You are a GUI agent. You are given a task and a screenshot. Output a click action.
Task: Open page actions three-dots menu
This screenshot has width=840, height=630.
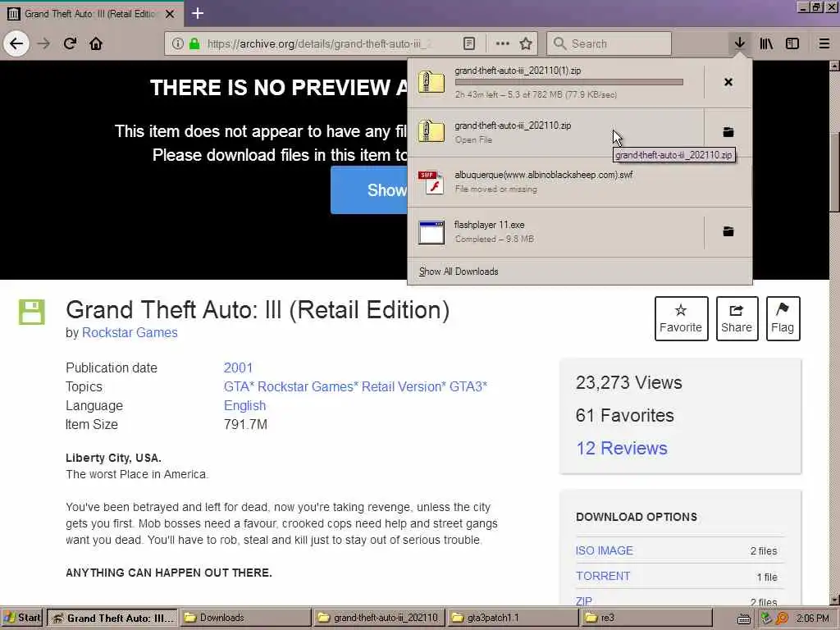(x=503, y=43)
